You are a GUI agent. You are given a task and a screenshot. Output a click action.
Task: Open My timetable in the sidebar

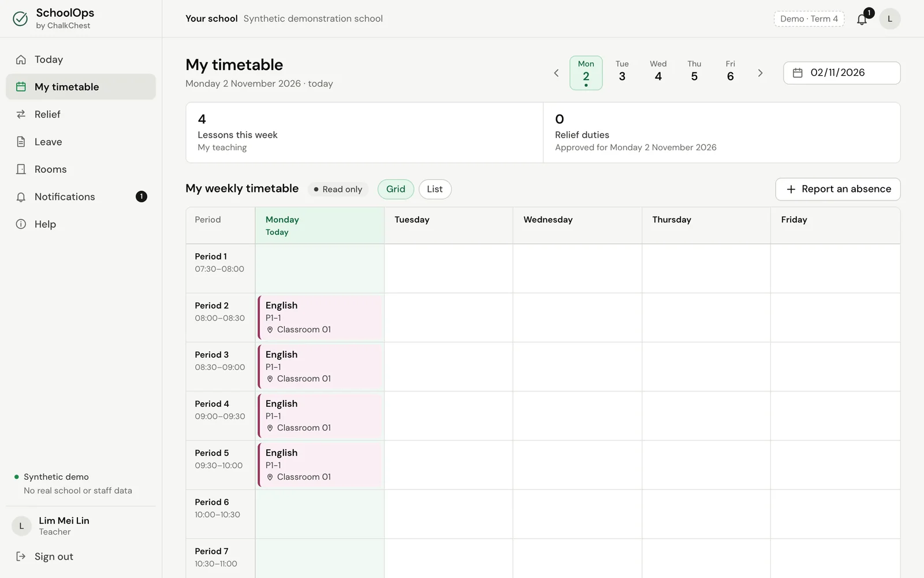point(81,87)
